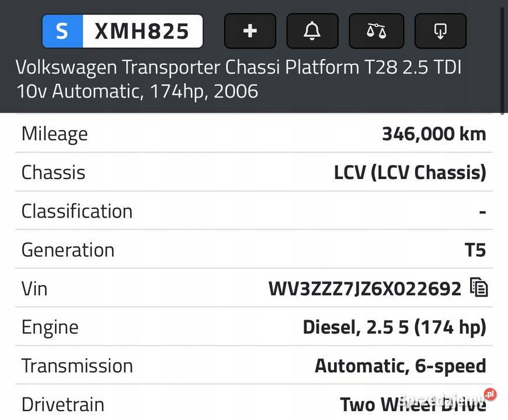This screenshot has height=420, width=508.
Task: Click the Mileage row label
Action: pyautogui.click(x=54, y=134)
